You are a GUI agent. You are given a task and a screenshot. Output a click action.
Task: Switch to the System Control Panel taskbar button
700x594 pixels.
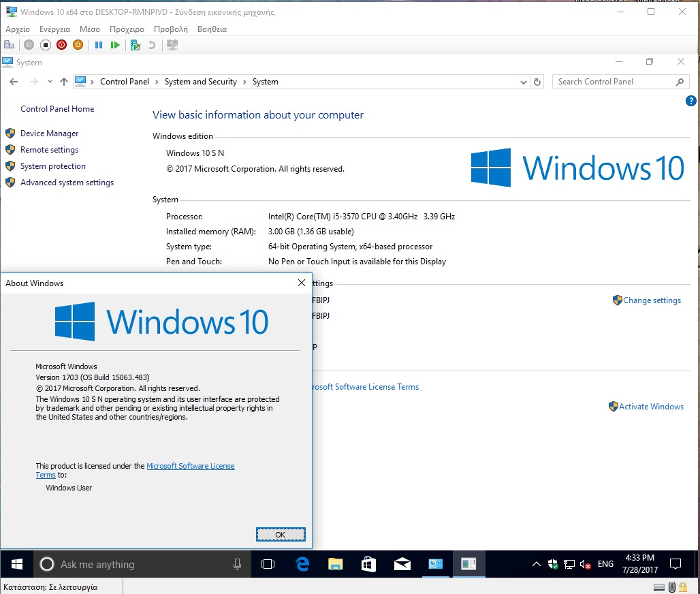click(435, 564)
